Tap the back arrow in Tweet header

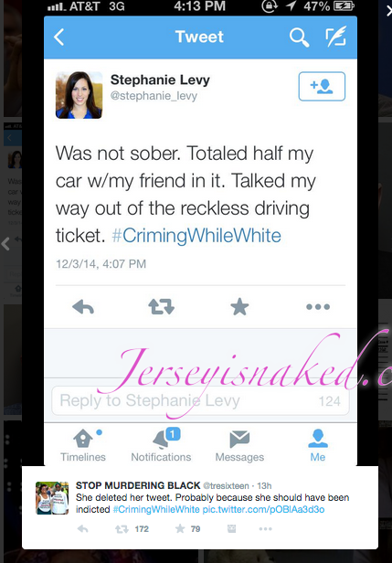[x=58, y=37]
